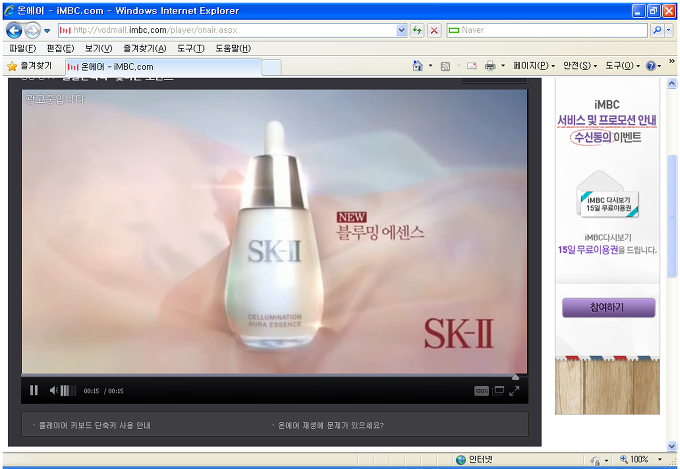Click the Read mail envelope icon
Screen dimensions: 680x469
click(x=472, y=66)
